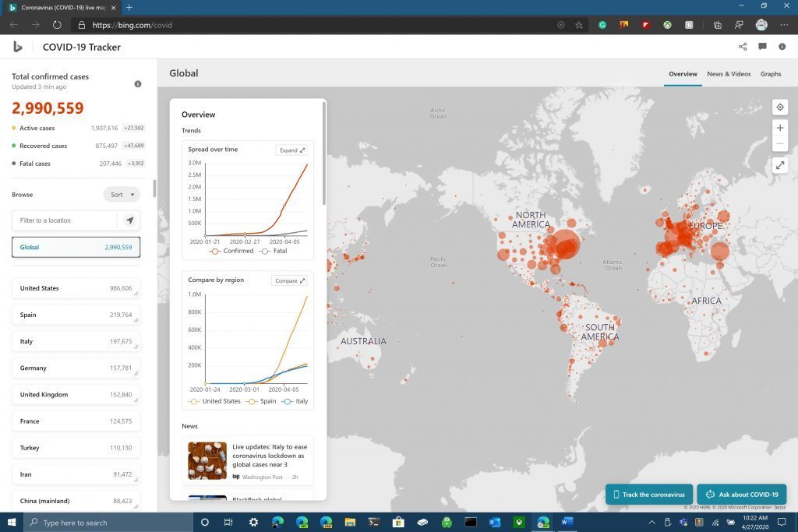This screenshot has height=532, width=798.
Task: Click the share icon in the header
Action: (x=743, y=47)
